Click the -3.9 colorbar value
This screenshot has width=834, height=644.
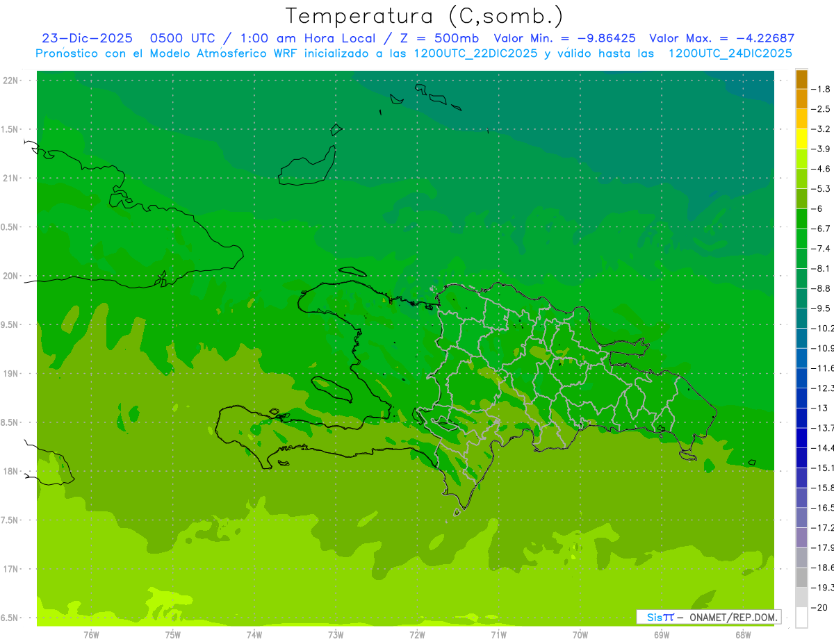(x=821, y=149)
